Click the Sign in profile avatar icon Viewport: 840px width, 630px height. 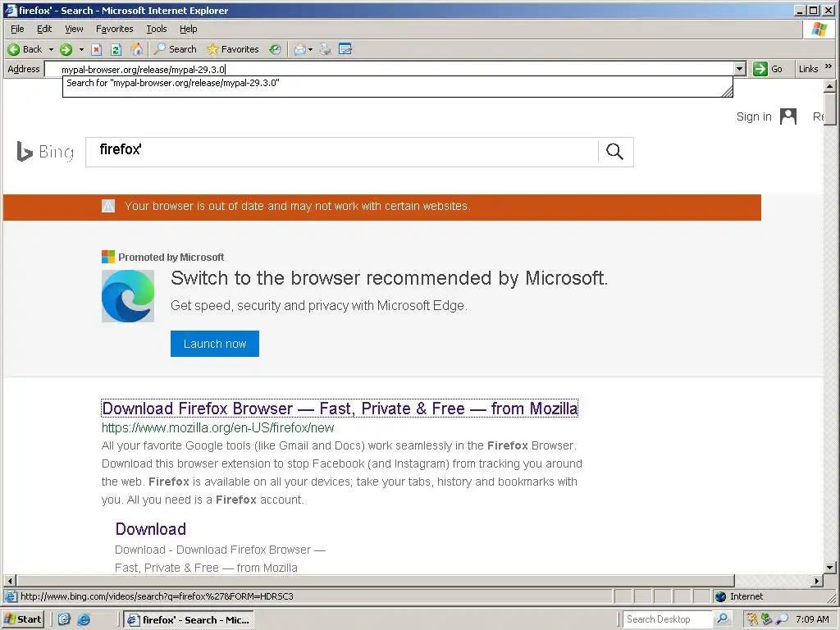[x=788, y=116]
